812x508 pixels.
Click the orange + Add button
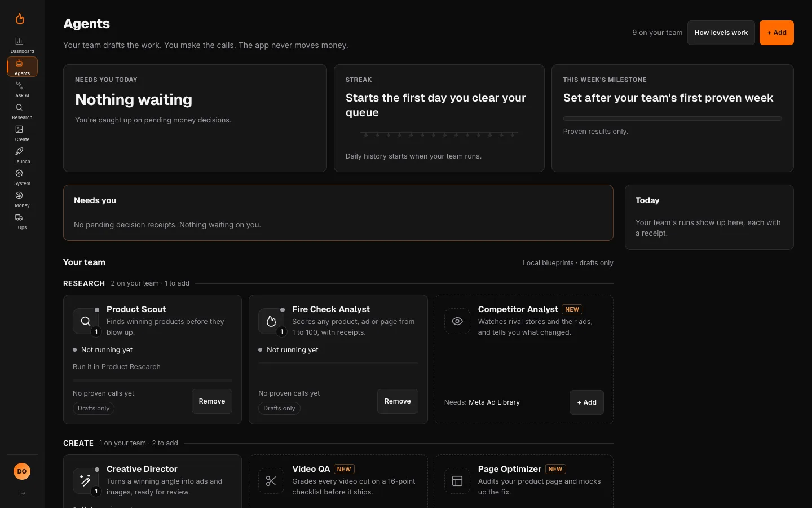[776, 33]
